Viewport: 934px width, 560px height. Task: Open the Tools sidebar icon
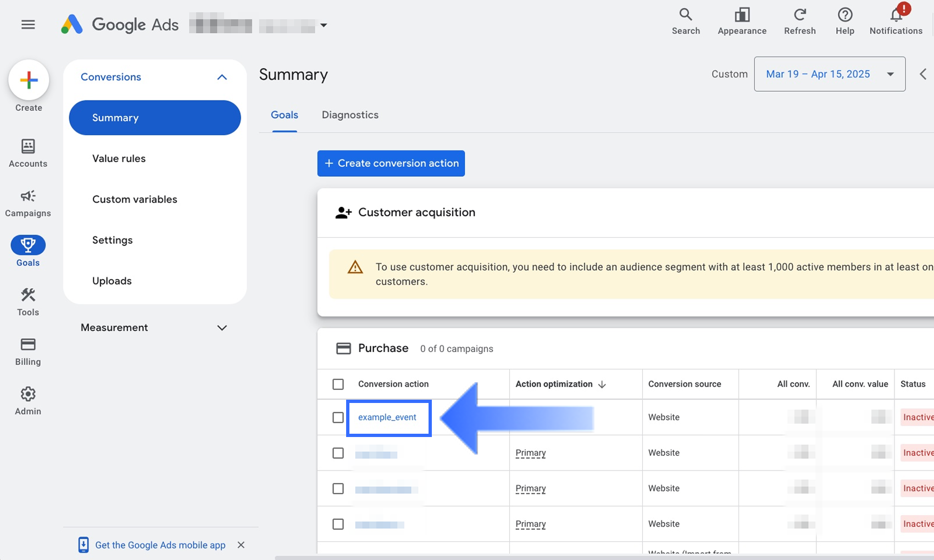click(28, 302)
